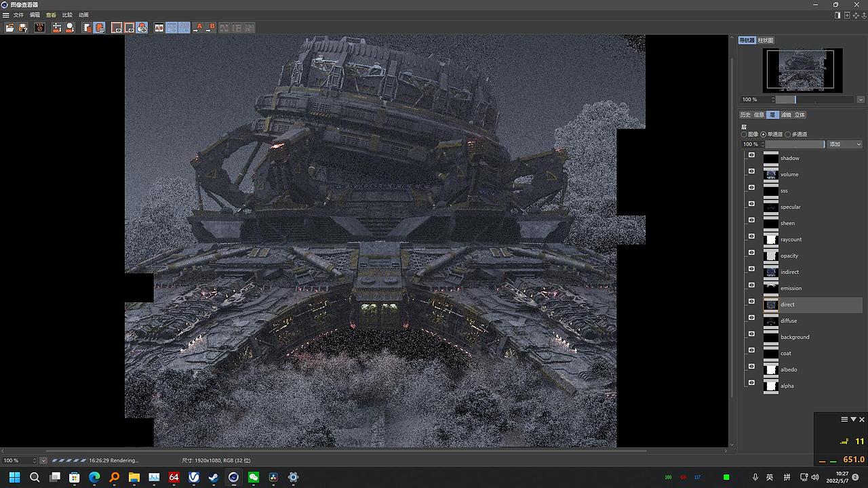Switch to the 信息 tab

759,115
